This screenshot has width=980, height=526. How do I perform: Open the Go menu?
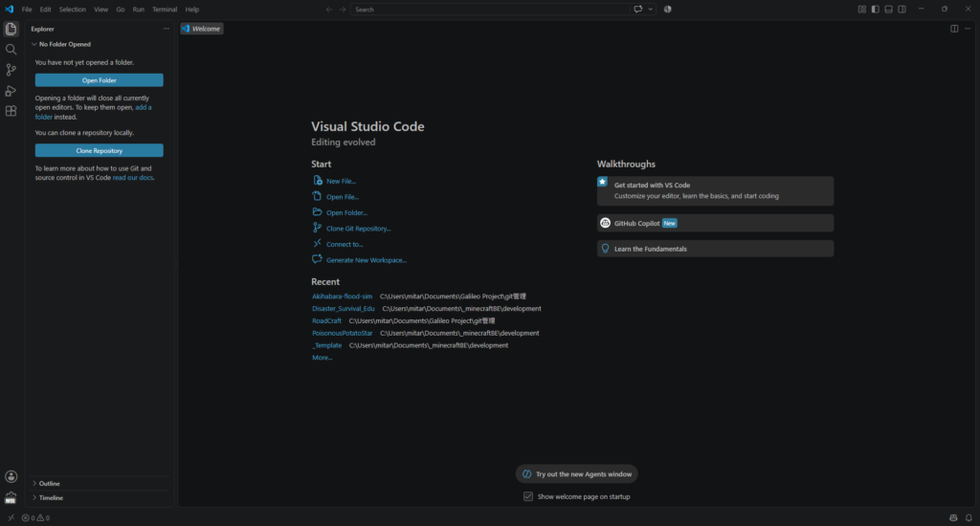click(120, 10)
